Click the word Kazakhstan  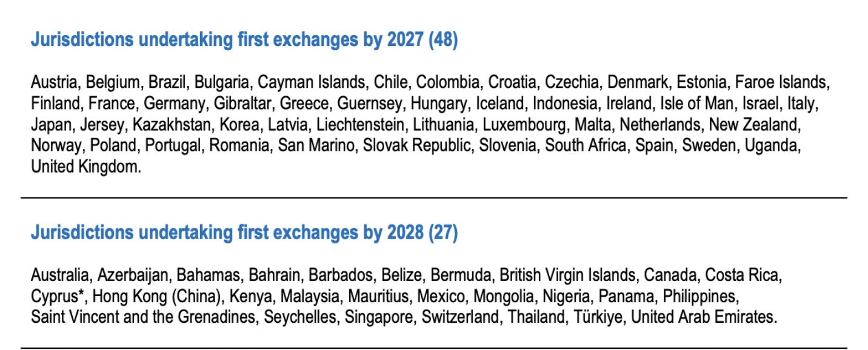tap(170, 125)
